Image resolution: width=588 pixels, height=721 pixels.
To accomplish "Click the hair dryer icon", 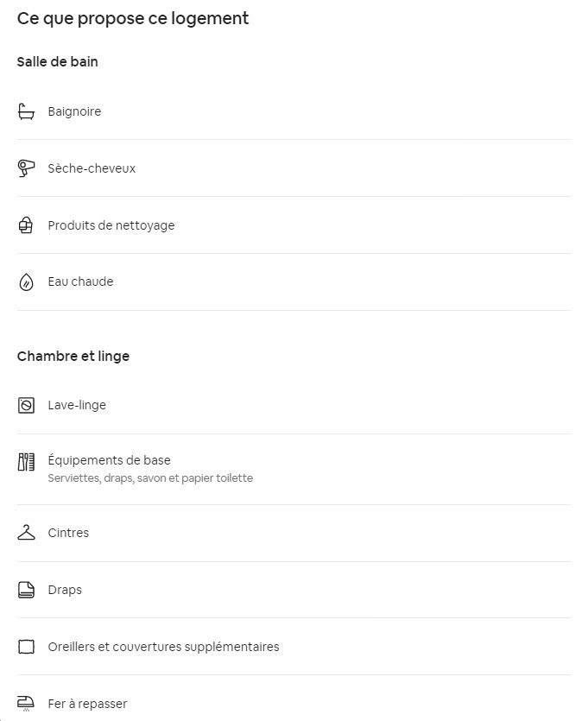I will (x=26, y=168).
